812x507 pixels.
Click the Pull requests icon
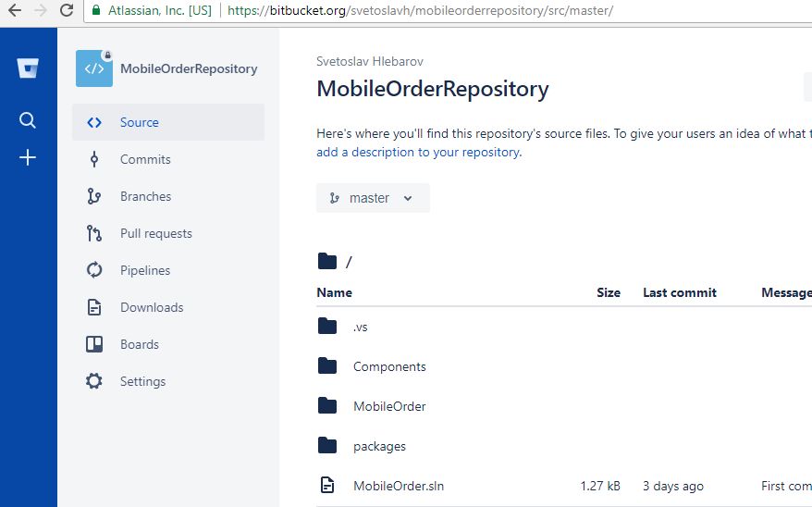point(94,233)
